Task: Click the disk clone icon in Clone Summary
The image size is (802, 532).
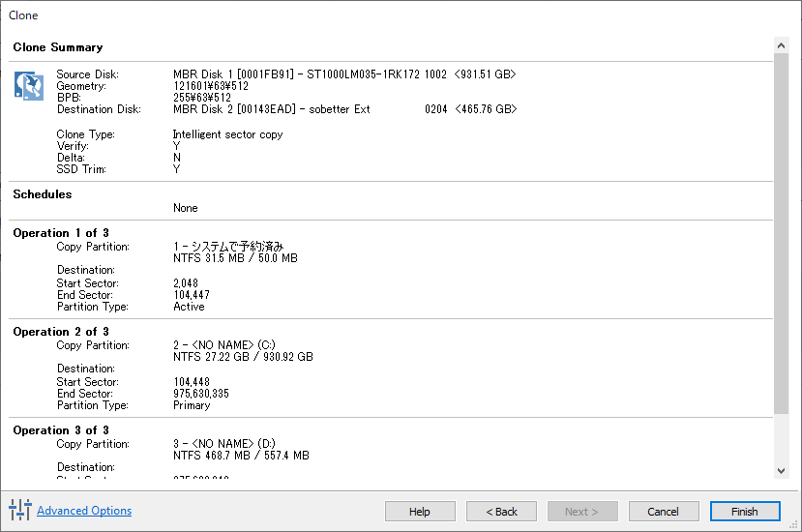Action: click(x=29, y=85)
